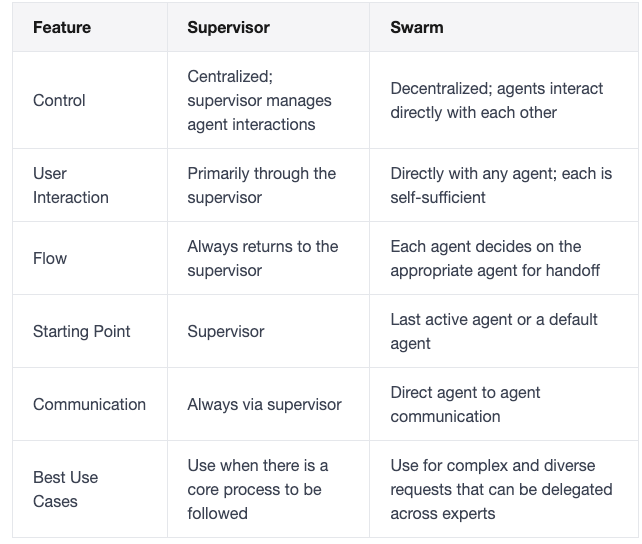This screenshot has width=642, height=544.
Task: Click the Swarm column header
Action: (416, 27)
